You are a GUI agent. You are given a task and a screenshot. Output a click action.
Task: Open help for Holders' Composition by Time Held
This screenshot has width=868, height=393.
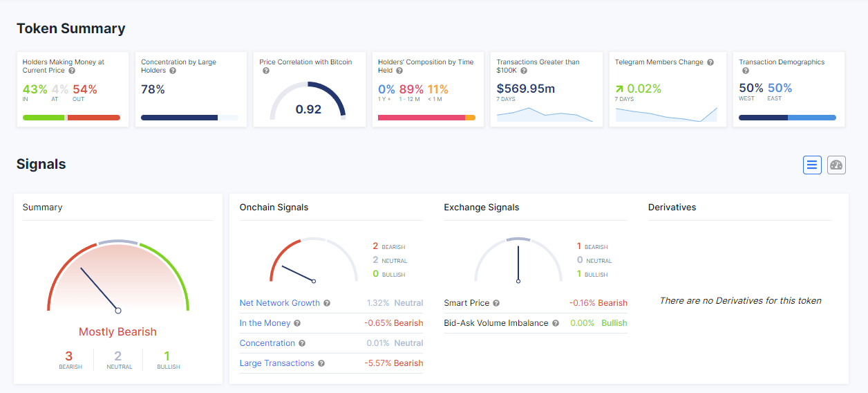tap(399, 71)
